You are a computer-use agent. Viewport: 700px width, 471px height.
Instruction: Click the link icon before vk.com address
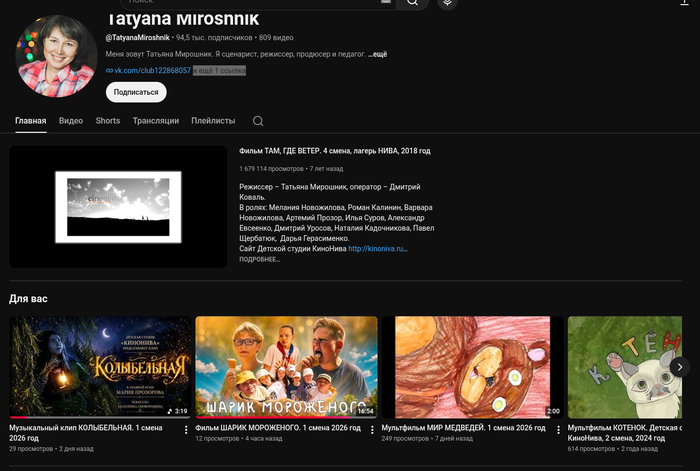[109, 71]
